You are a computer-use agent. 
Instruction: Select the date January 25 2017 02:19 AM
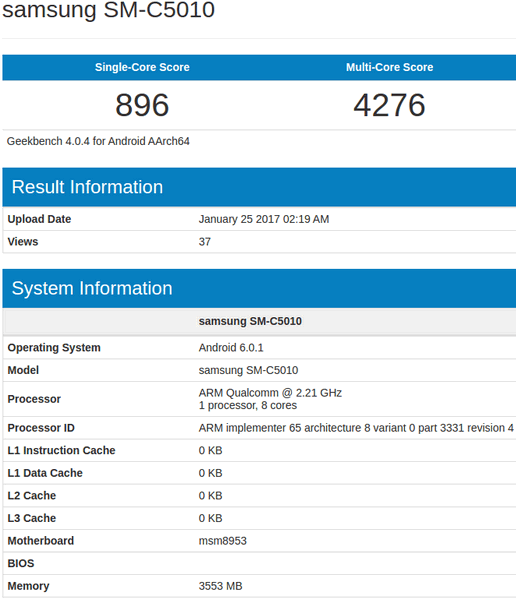[x=264, y=219]
